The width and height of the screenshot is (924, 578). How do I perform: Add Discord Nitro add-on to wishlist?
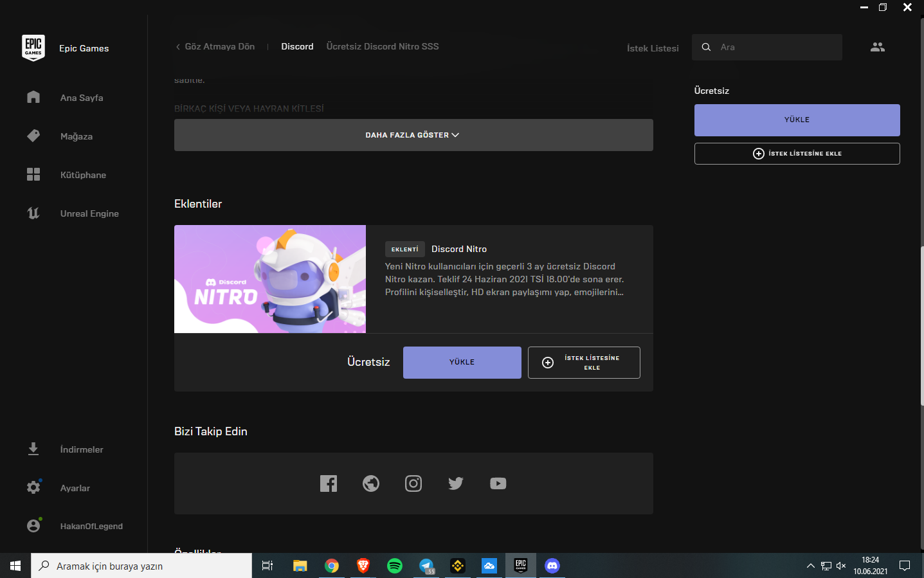tap(584, 363)
